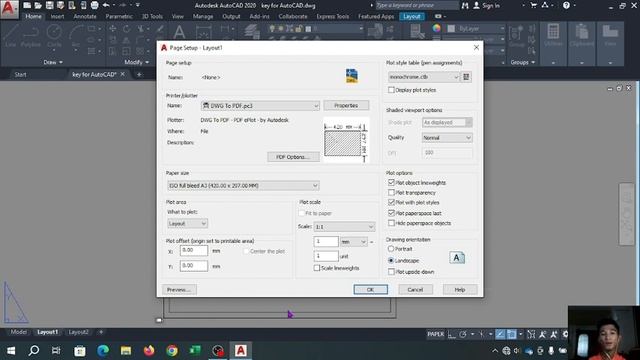This screenshot has height=360, width=640.
Task: Open Microsoft Edge from taskbar
Action: pos(103,350)
